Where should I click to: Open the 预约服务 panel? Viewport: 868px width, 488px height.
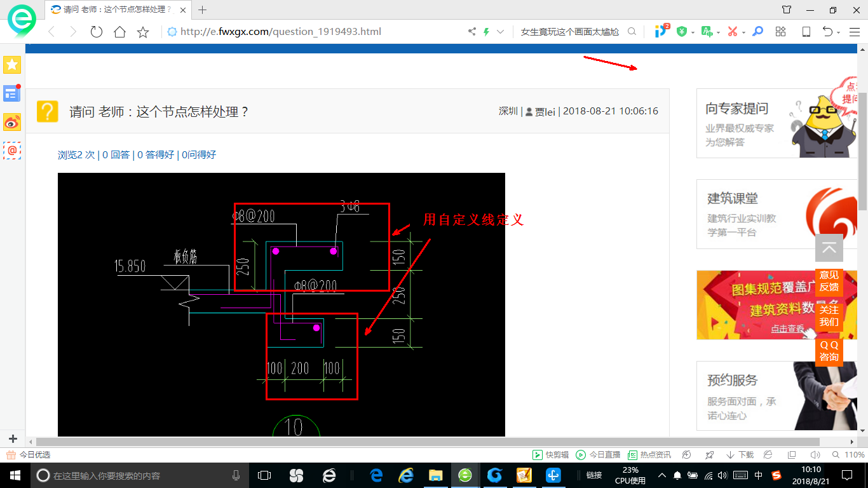(776, 396)
